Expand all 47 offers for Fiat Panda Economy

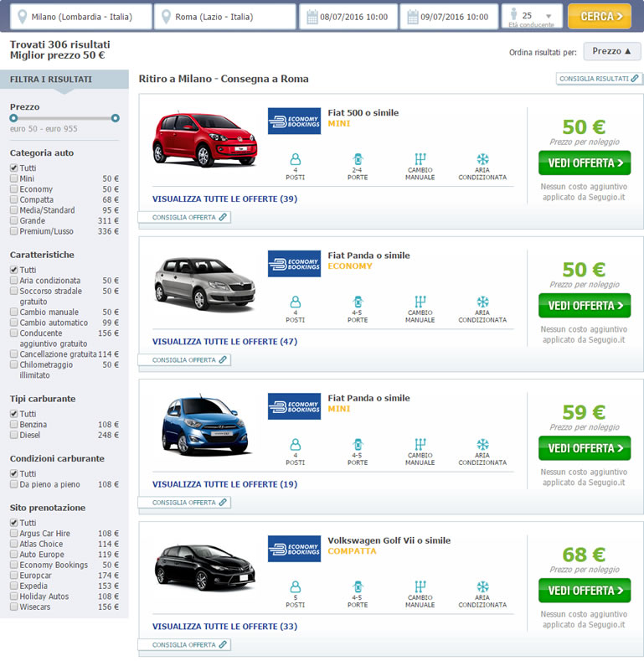coord(224,342)
